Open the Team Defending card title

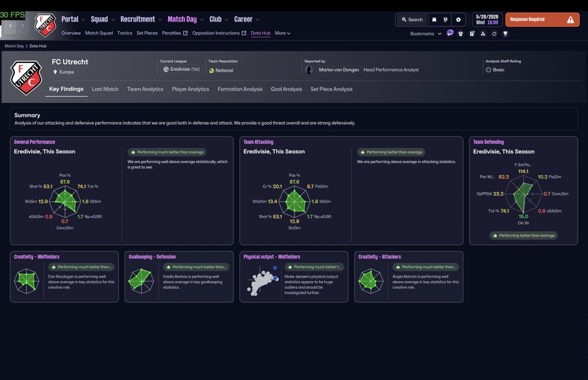pyautogui.click(x=488, y=142)
